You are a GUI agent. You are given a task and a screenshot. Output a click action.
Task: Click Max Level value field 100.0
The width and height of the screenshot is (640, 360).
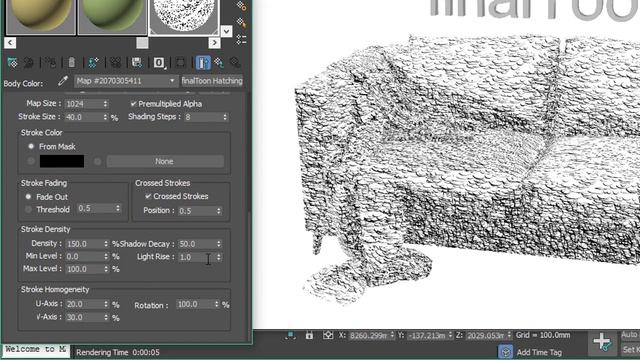click(x=84, y=269)
